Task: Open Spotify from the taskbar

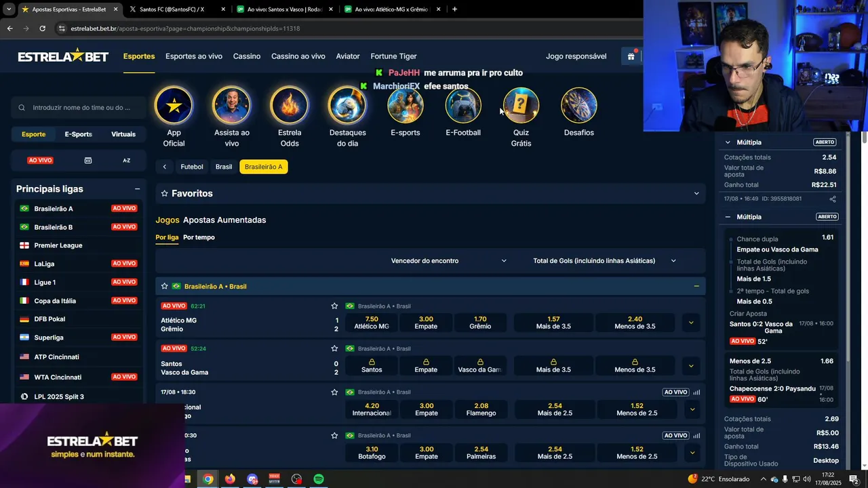Action: pos(319,479)
